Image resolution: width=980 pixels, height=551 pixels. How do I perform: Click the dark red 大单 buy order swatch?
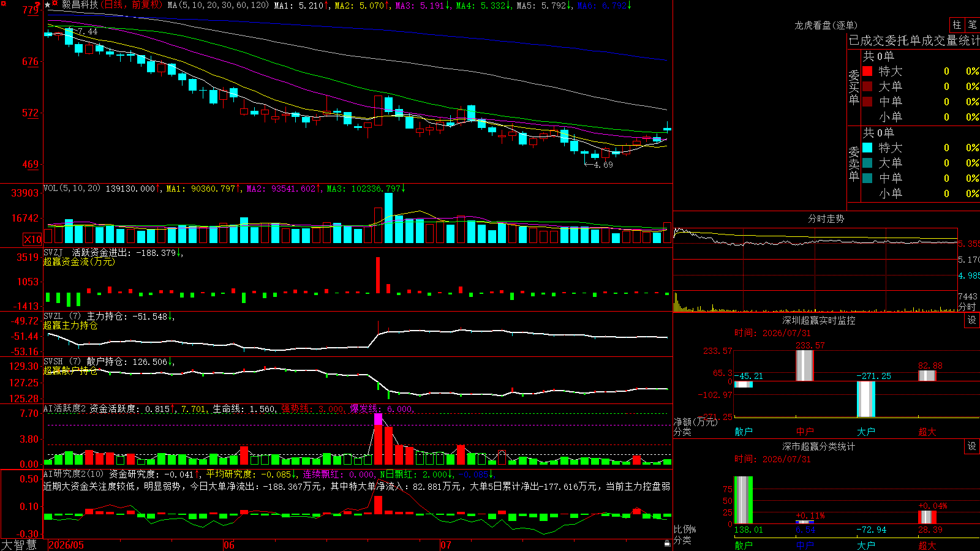point(867,86)
